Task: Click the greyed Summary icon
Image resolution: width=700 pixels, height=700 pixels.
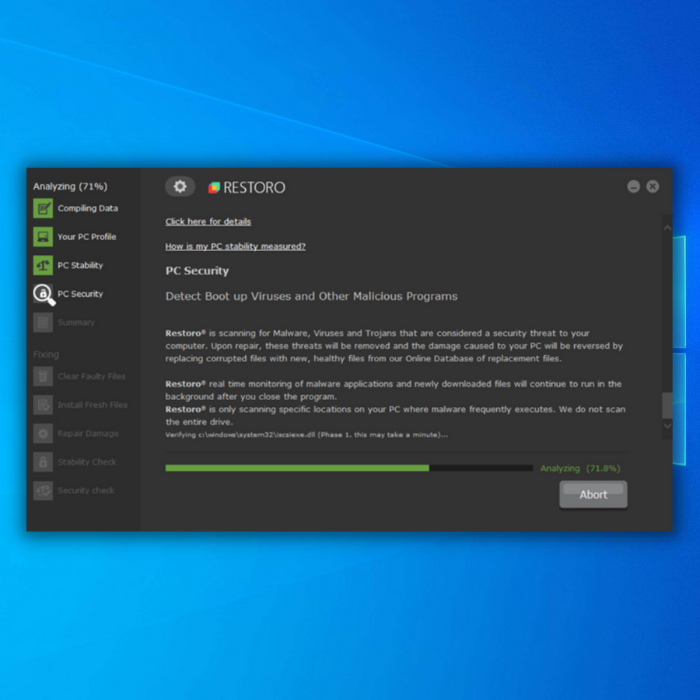Action: [43, 323]
